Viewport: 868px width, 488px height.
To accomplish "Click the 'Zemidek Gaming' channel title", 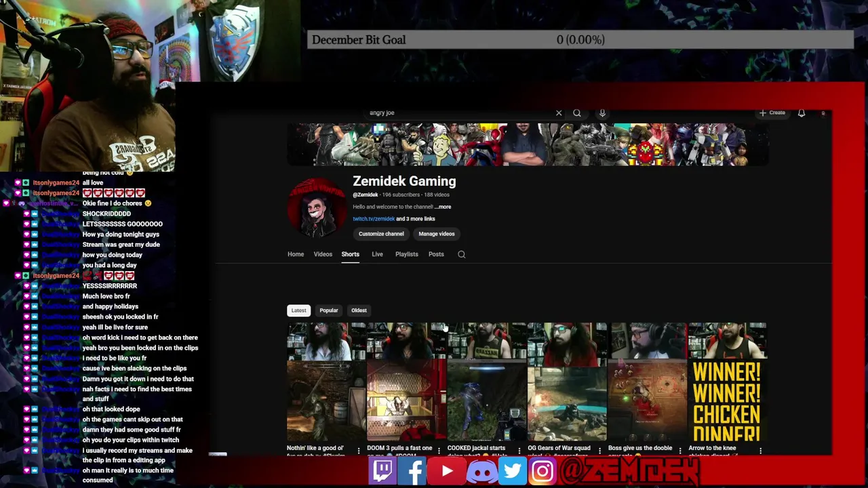I will 404,182.
